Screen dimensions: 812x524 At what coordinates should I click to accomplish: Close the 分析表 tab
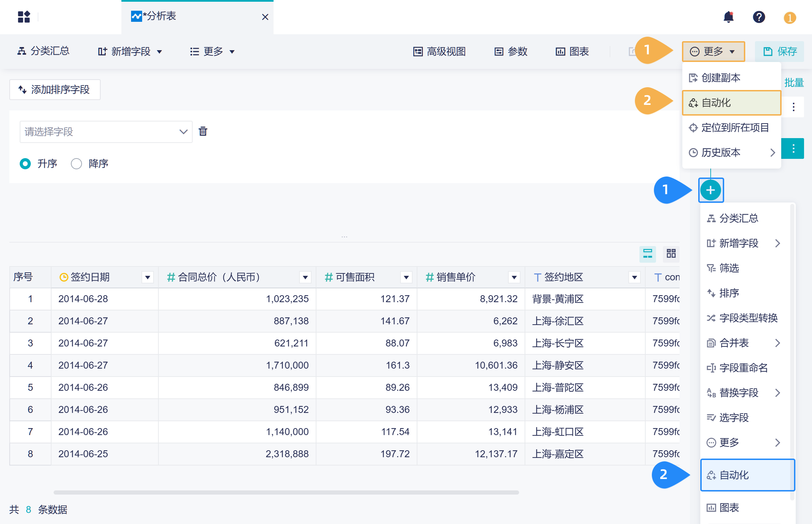click(265, 17)
